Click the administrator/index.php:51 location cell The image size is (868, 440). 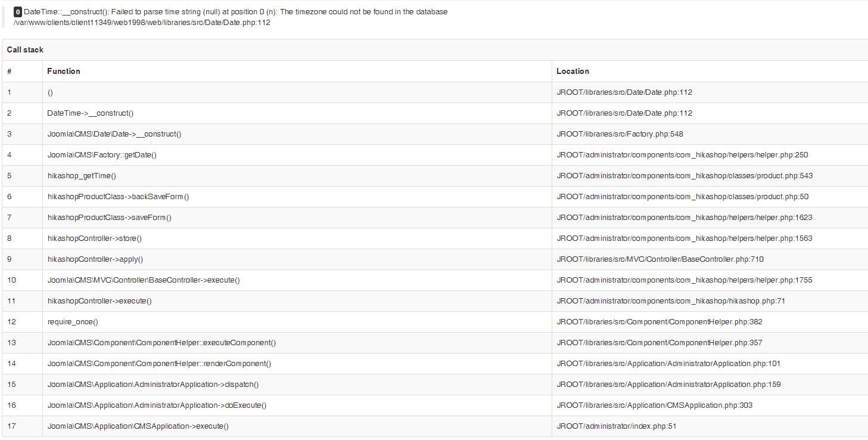(616, 426)
